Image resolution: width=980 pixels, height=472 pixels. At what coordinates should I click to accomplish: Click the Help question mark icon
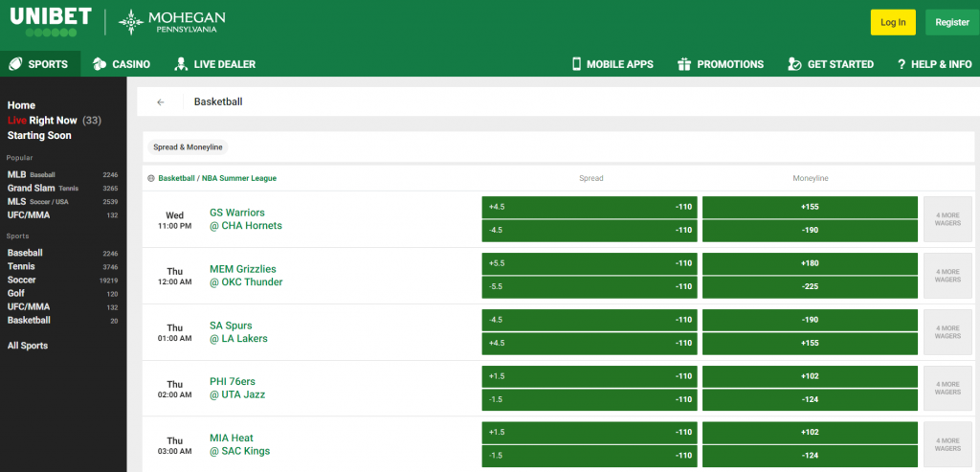click(902, 64)
